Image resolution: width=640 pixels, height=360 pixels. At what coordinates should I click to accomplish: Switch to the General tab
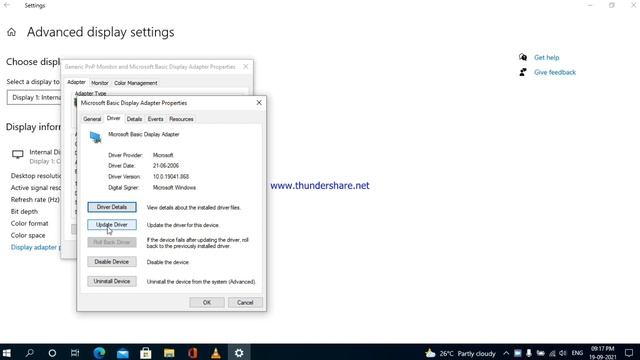tap(92, 119)
